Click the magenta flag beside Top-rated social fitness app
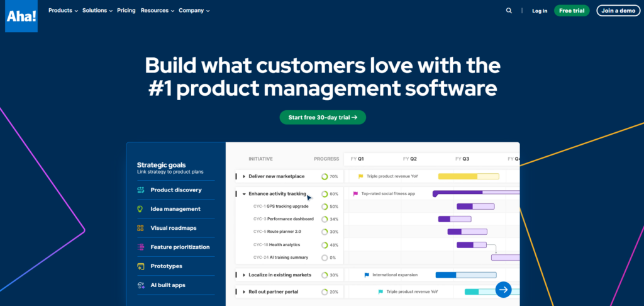The width and height of the screenshot is (644, 306). pyautogui.click(x=356, y=194)
